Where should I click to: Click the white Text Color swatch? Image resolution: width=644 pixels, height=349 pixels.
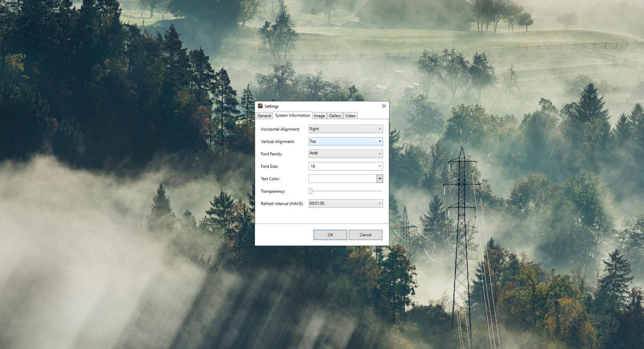pyautogui.click(x=343, y=179)
